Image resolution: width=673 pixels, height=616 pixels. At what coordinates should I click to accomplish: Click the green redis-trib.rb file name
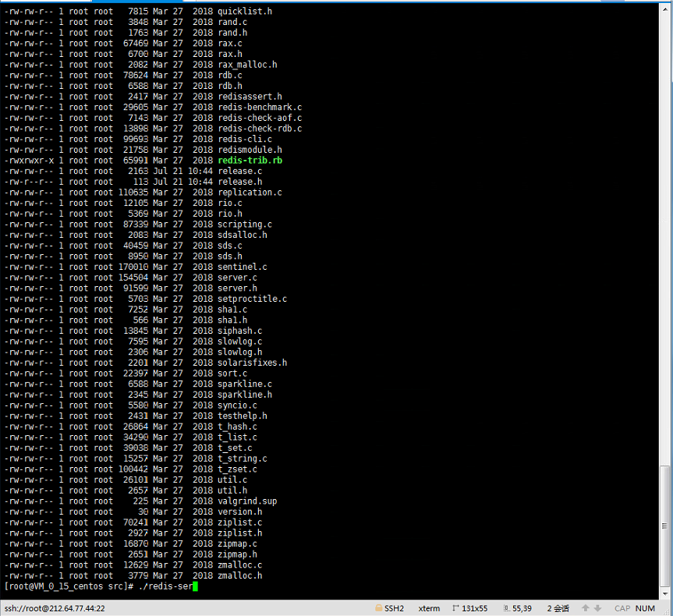pos(250,160)
